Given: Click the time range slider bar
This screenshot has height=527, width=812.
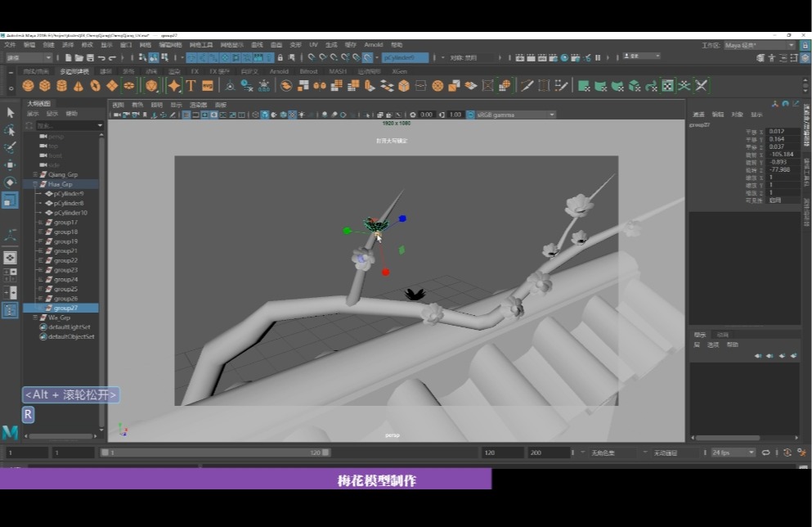Looking at the screenshot, I should click(214, 453).
